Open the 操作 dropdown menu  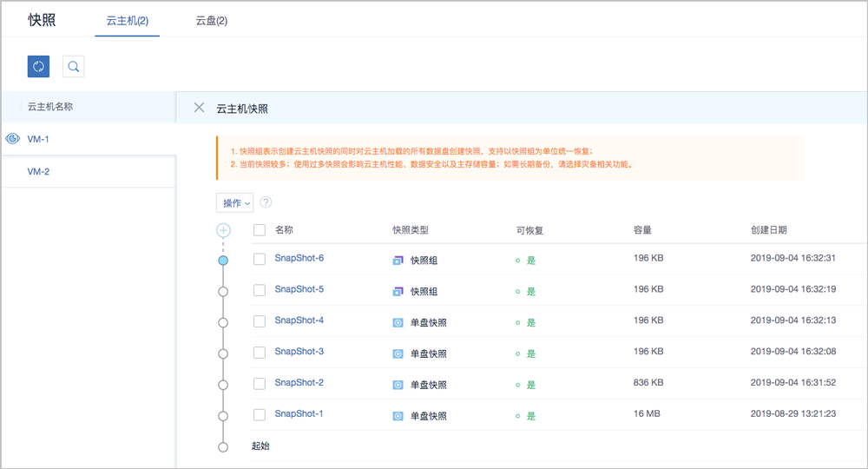[234, 202]
